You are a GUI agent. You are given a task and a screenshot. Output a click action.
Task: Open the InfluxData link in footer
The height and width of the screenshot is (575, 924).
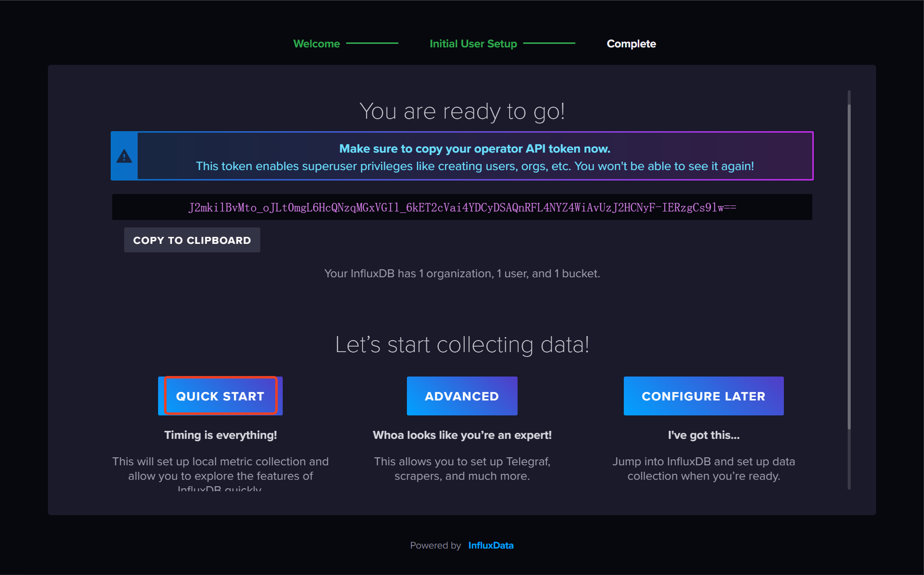pos(491,545)
